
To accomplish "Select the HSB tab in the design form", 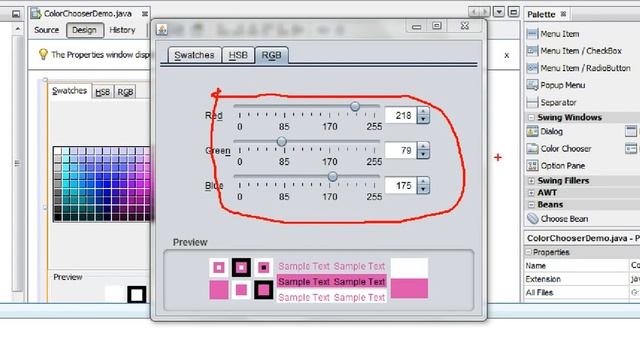I will (x=102, y=92).
